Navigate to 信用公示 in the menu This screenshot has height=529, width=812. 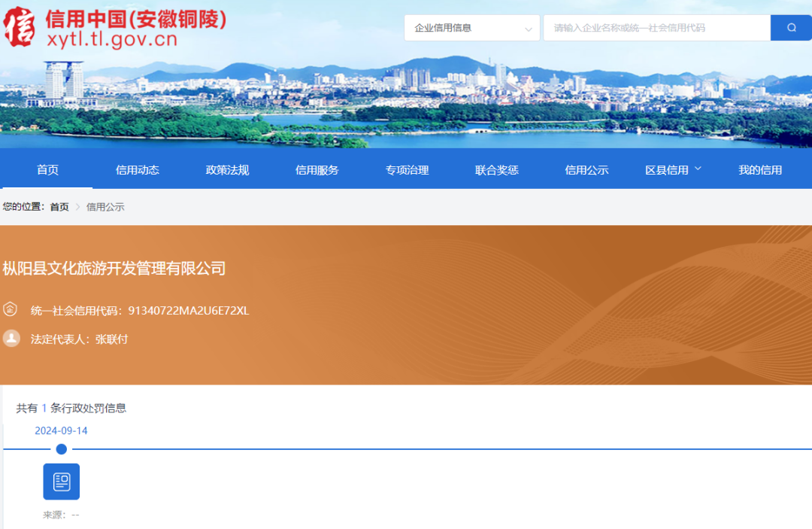pos(586,170)
